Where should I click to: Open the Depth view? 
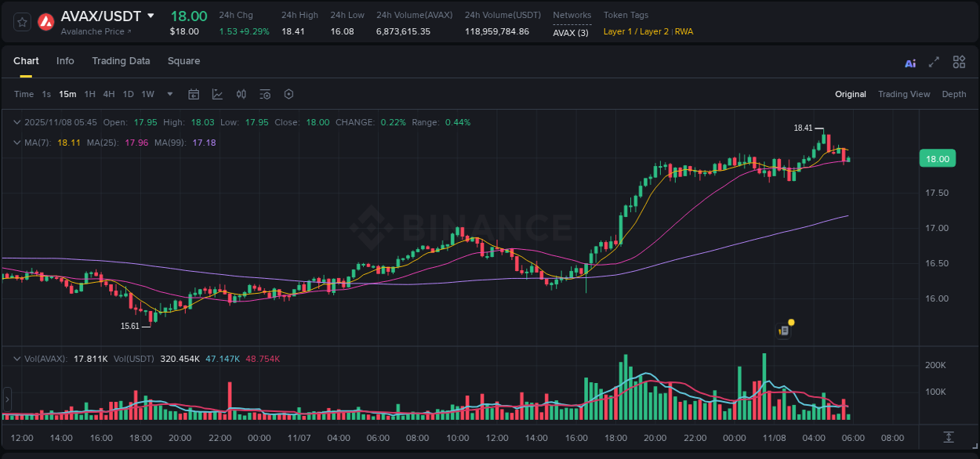pos(953,94)
